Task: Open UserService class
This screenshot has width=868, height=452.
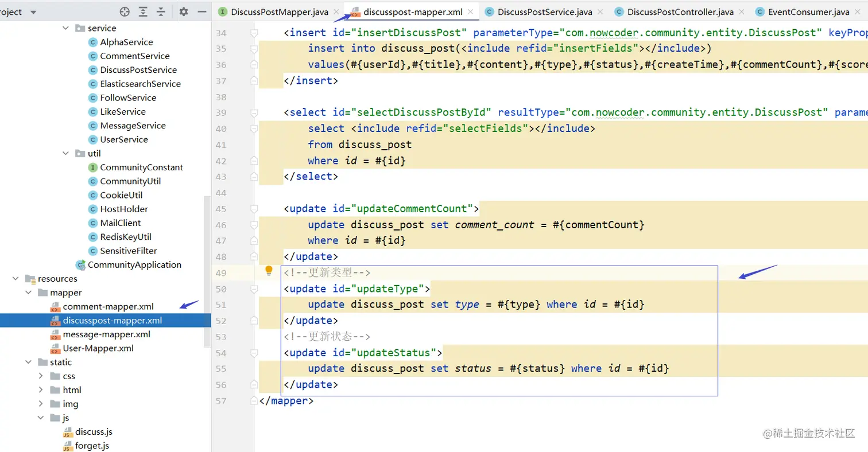Action: [123, 139]
